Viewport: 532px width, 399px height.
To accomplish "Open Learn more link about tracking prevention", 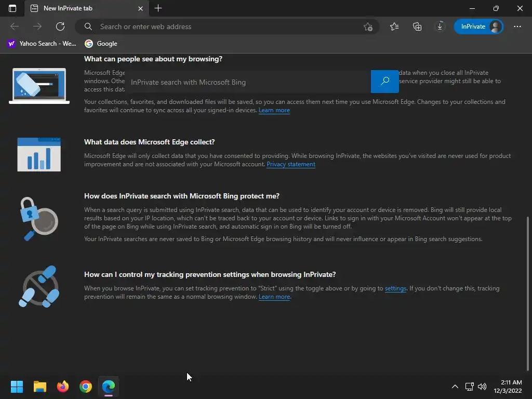I will (x=274, y=297).
